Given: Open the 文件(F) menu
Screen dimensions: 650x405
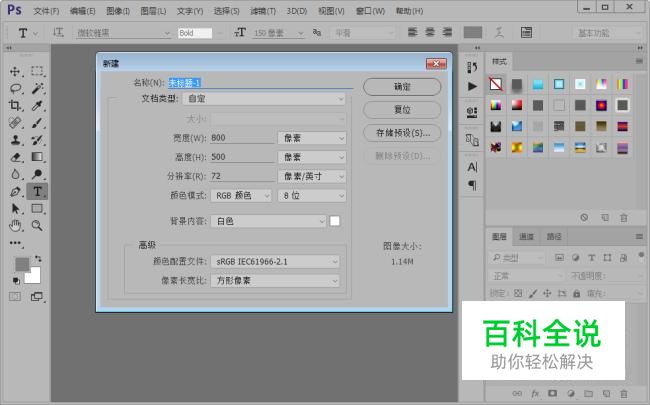Looking at the screenshot, I should pyautogui.click(x=46, y=11).
